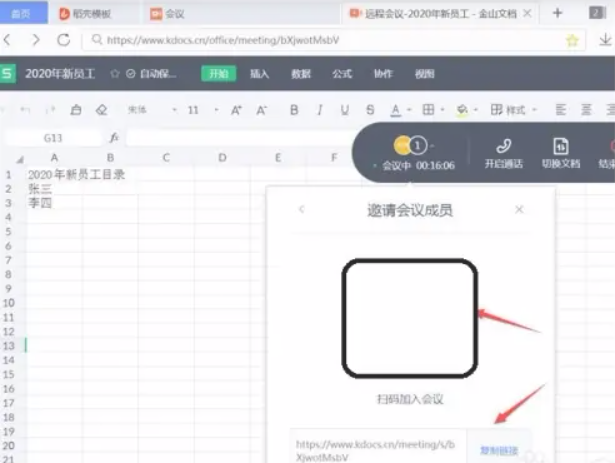Go back with the browser back arrow
Image resolution: width=615 pixels, height=463 pixels.
coord(7,40)
